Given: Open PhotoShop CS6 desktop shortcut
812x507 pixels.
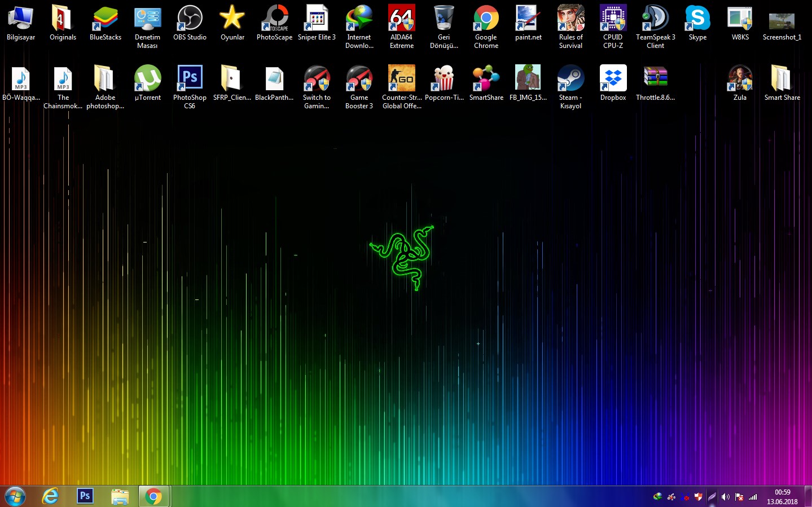Looking at the screenshot, I should 190,87.
